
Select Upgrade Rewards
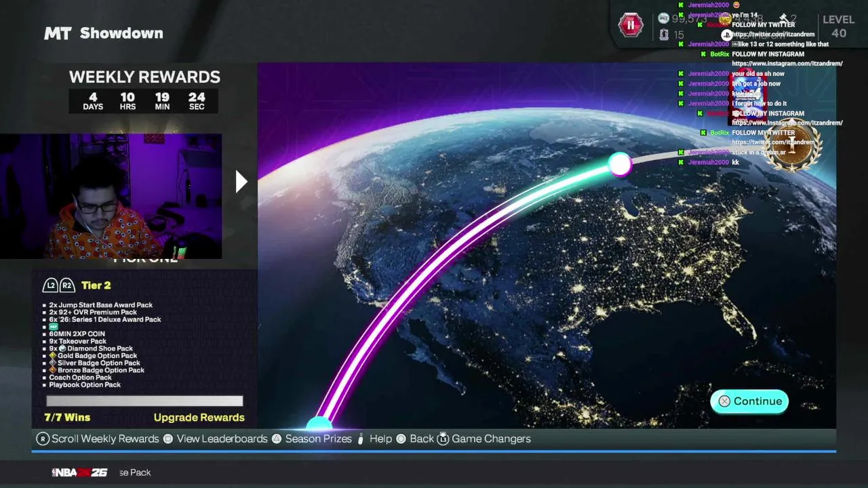tap(199, 418)
